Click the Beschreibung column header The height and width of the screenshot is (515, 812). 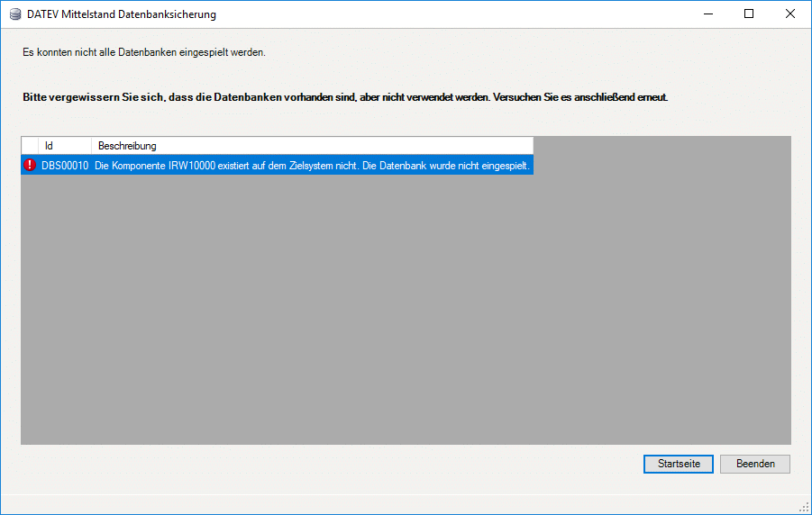312,146
